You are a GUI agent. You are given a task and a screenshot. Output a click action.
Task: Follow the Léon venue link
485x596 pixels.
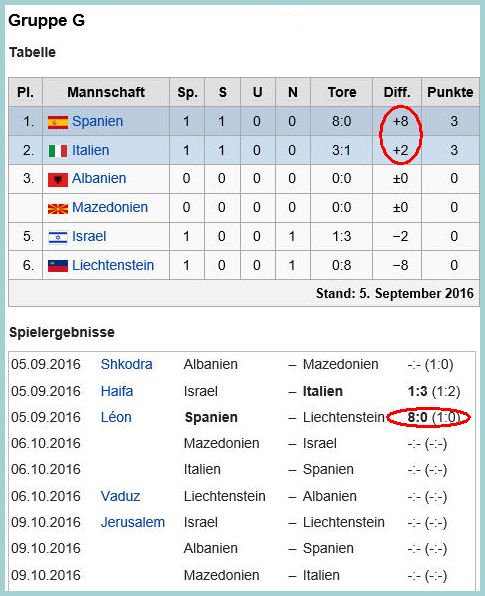pos(116,417)
